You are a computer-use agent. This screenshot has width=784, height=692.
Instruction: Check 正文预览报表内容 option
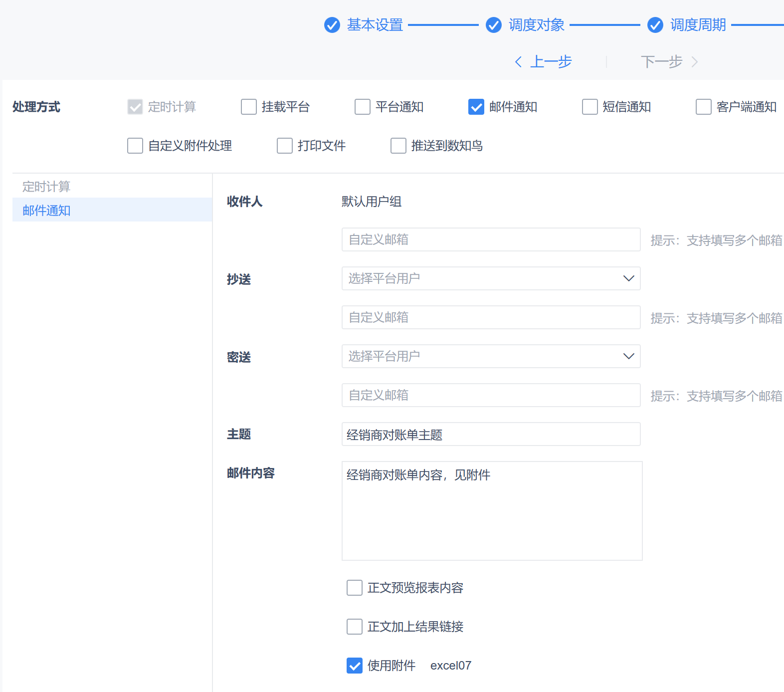[355, 588]
